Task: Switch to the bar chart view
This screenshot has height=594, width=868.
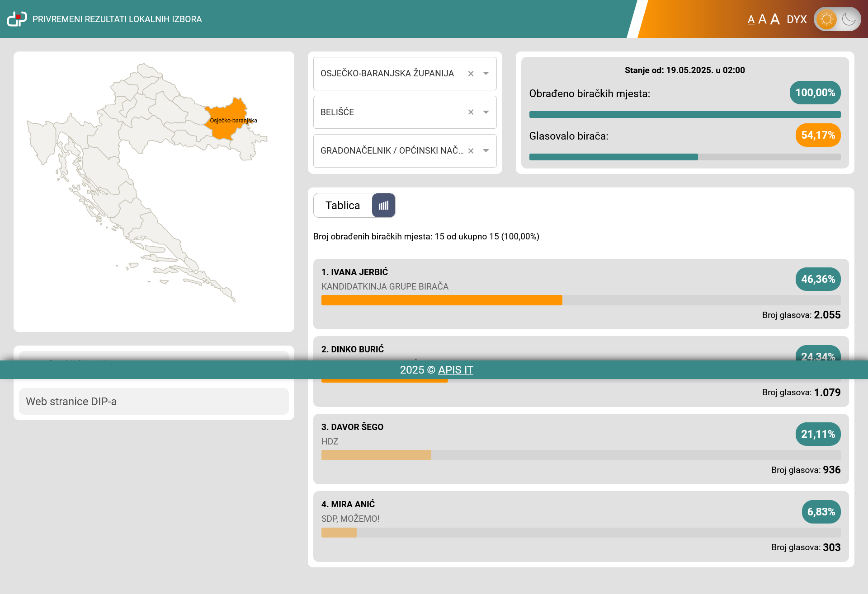Action: click(383, 206)
